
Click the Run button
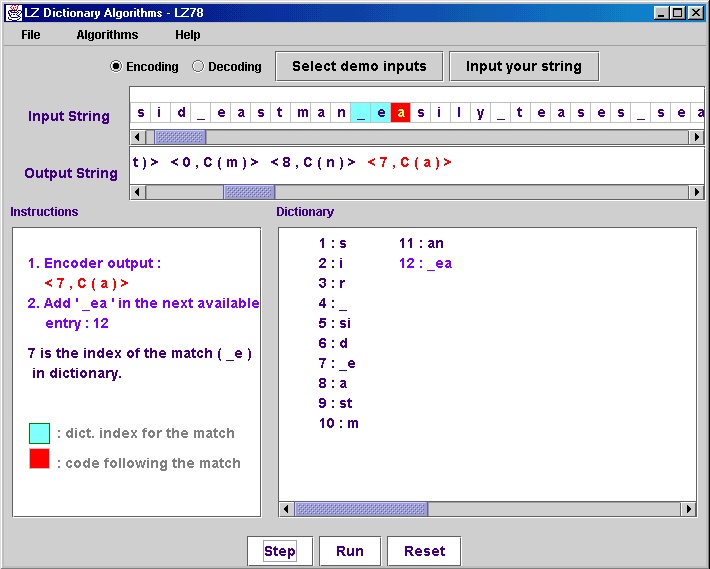coord(350,551)
